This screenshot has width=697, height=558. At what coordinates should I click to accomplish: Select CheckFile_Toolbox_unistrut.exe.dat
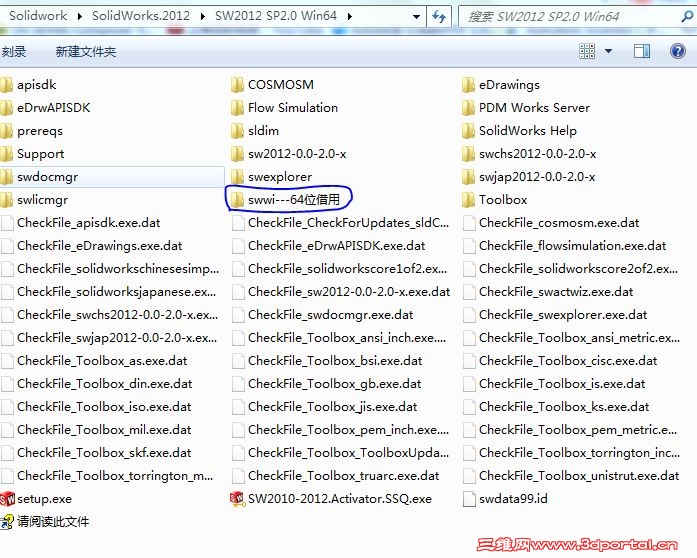pyautogui.click(x=571, y=476)
